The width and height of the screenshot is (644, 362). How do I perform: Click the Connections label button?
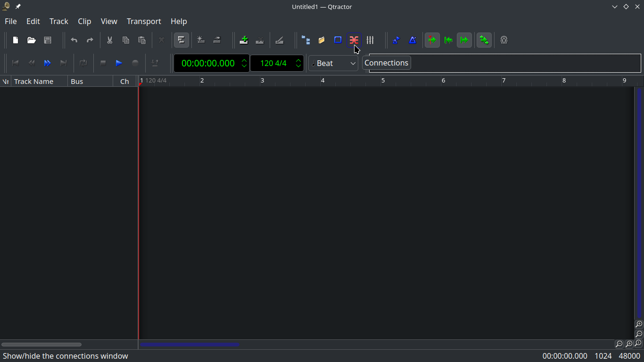pos(386,63)
